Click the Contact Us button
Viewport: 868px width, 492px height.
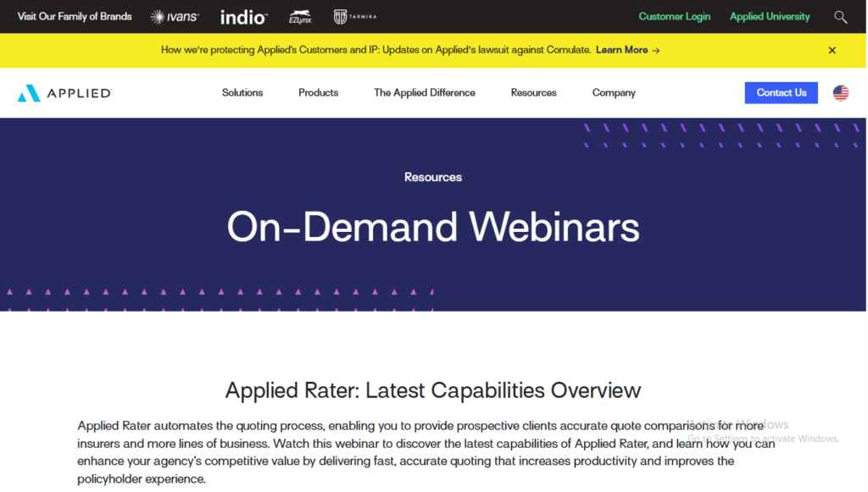coord(781,93)
